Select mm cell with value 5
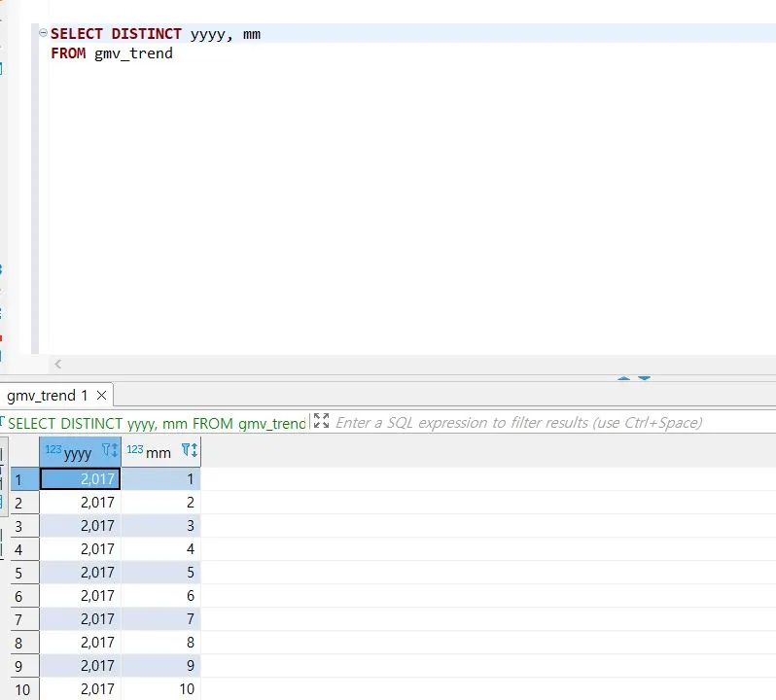The height and width of the screenshot is (700, 776). (160, 573)
